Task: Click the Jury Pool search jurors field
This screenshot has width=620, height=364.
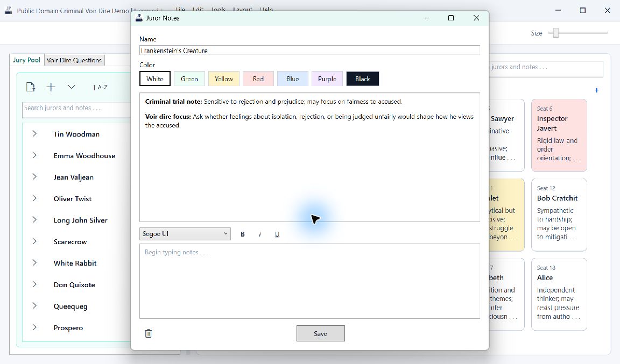Action: tap(77, 109)
